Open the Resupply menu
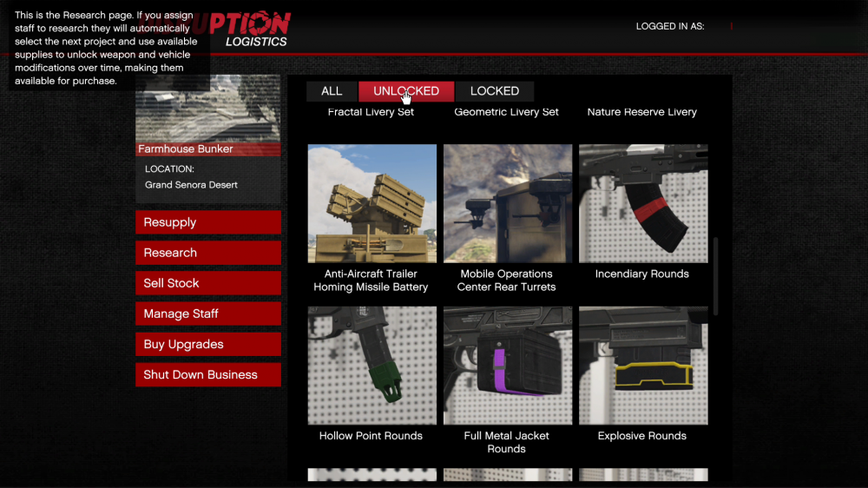 point(208,222)
